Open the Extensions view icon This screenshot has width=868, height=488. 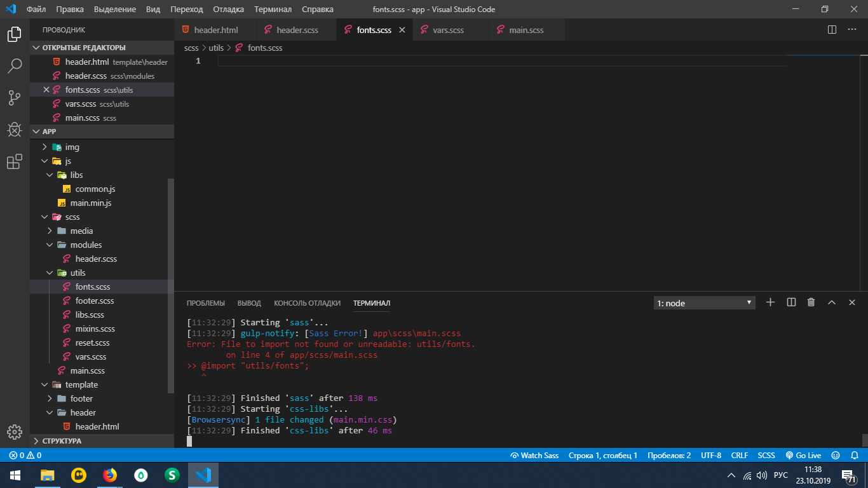pos(14,162)
